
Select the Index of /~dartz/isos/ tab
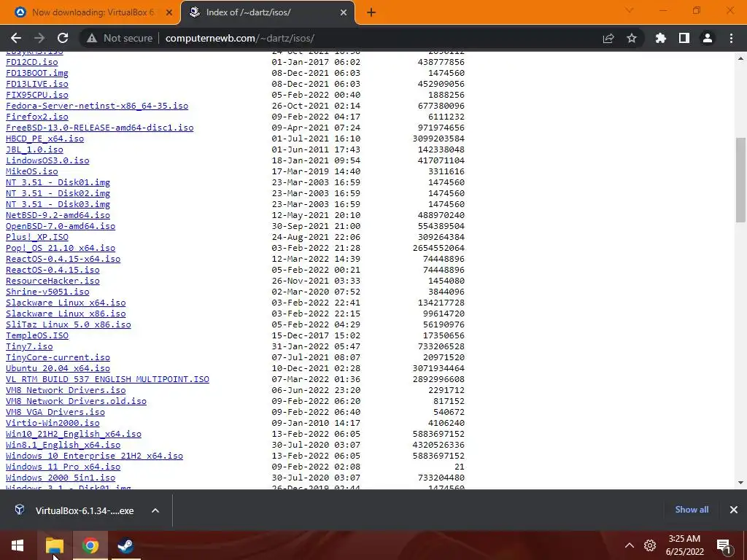pos(267,12)
